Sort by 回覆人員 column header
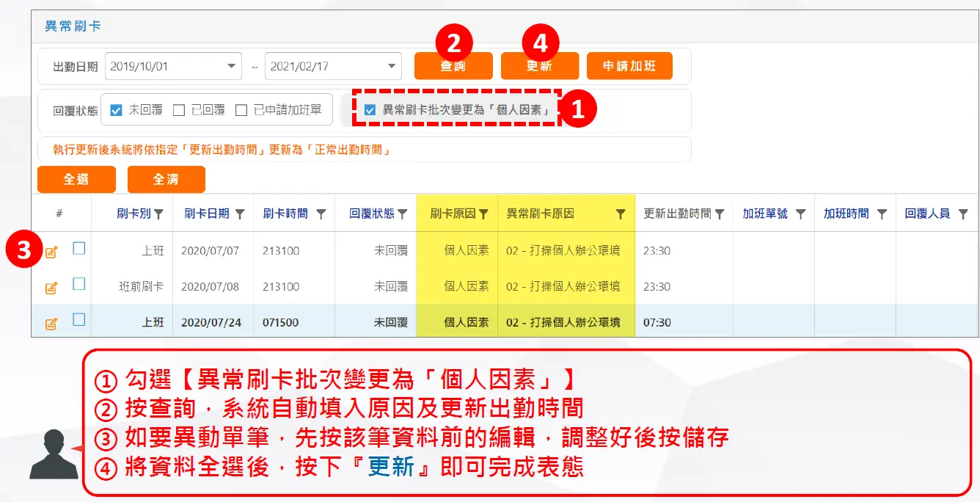The width and height of the screenshot is (980, 502). coord(927,214)
